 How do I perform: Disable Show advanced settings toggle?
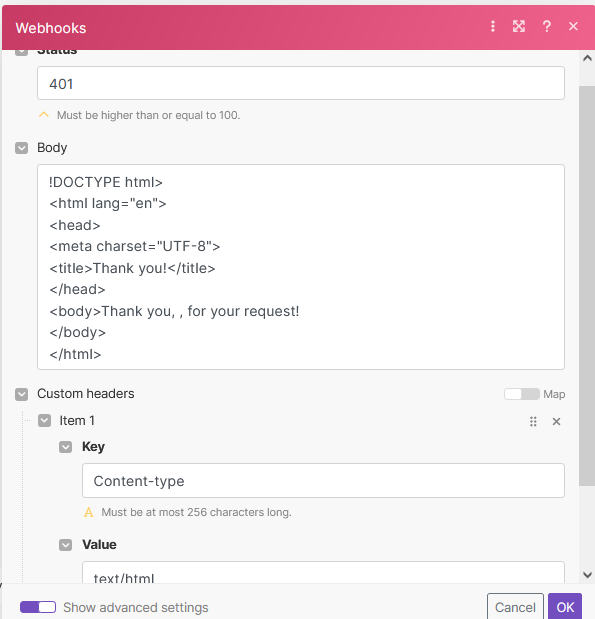tap(38, 607)
